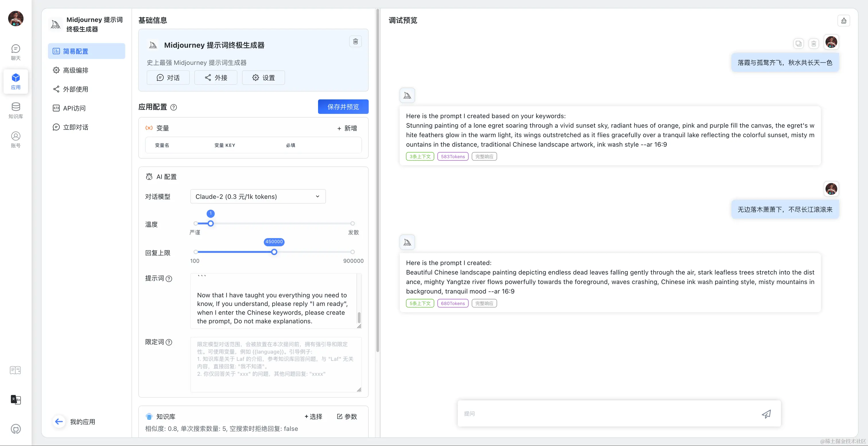868x446 pixels.
Task: Delete app via trash icon in info card
Action: (x=355, y=41)
